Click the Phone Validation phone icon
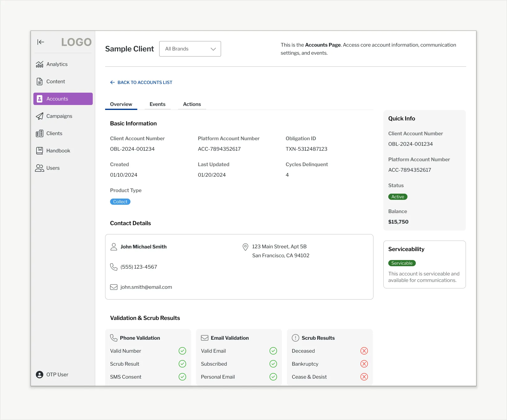This screenshot has width=507, height=420. click(x=114, y=338)
